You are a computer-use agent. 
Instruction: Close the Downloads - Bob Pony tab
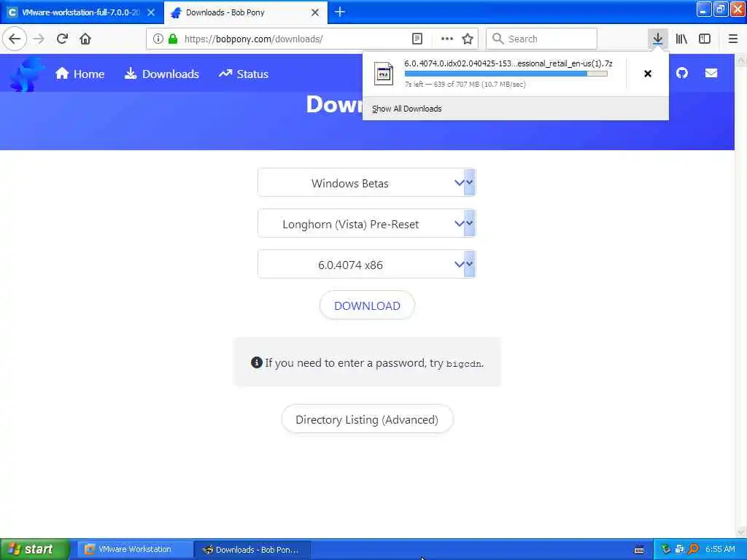315,12
